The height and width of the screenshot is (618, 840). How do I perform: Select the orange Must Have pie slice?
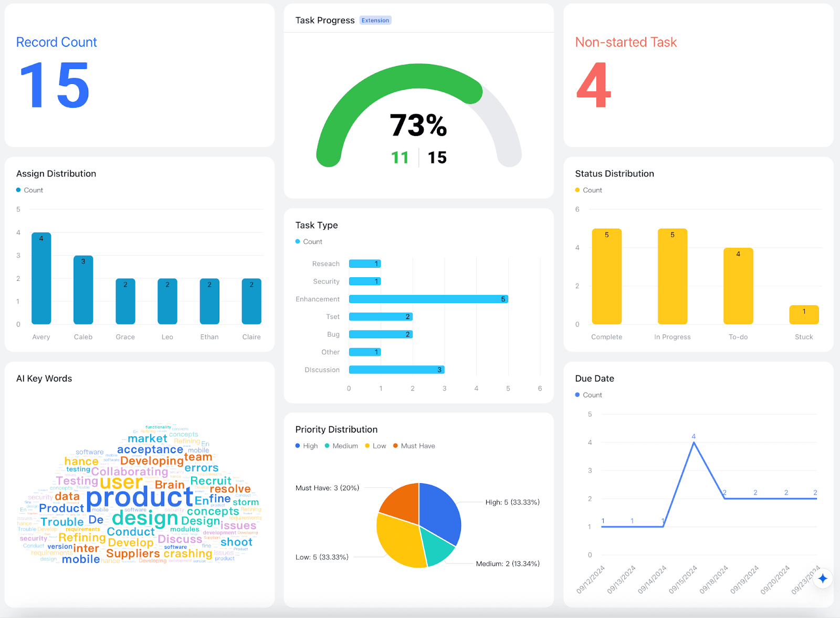tap(403, 502)
